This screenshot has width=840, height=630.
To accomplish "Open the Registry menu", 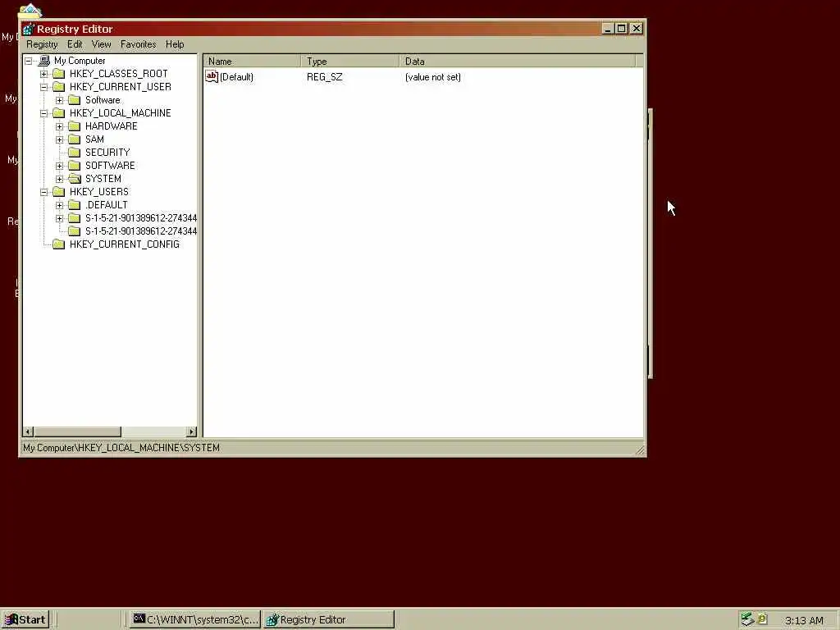I will tap(42, 44).
